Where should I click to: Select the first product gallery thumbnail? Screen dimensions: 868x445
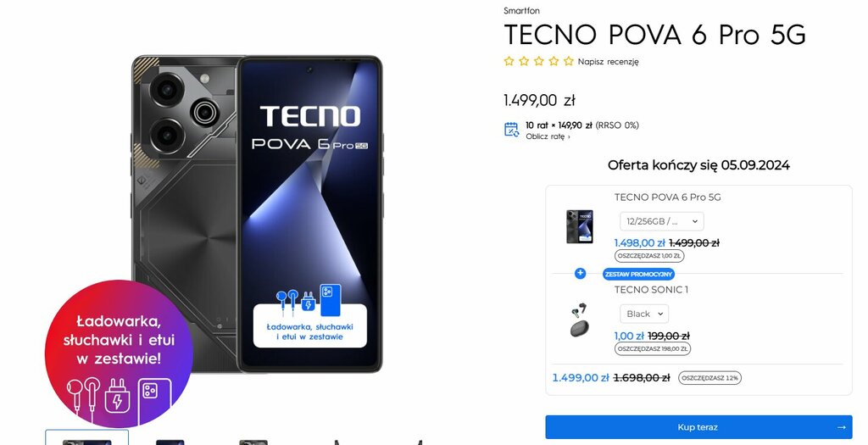coord(87,437)
